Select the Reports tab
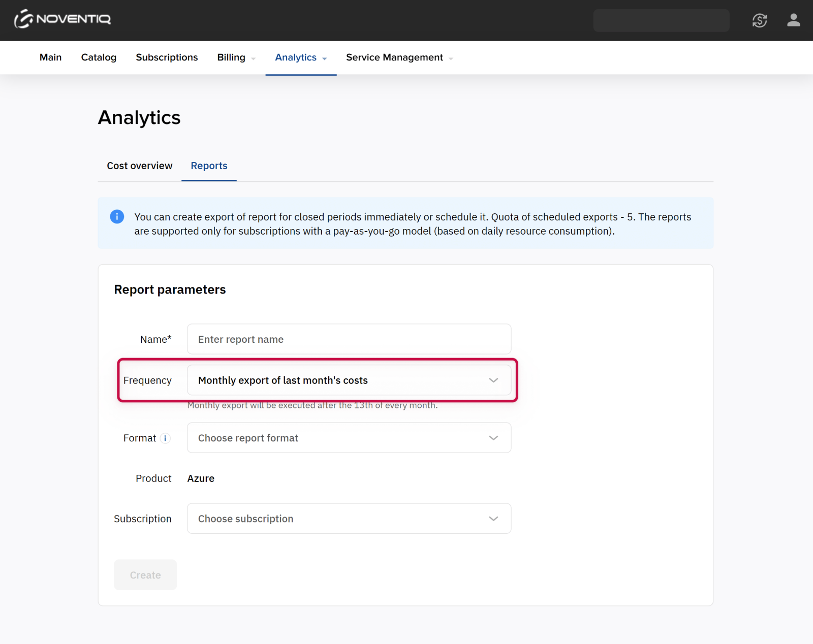The width and height of the screenshot is (813, 644). pos(209,166)
